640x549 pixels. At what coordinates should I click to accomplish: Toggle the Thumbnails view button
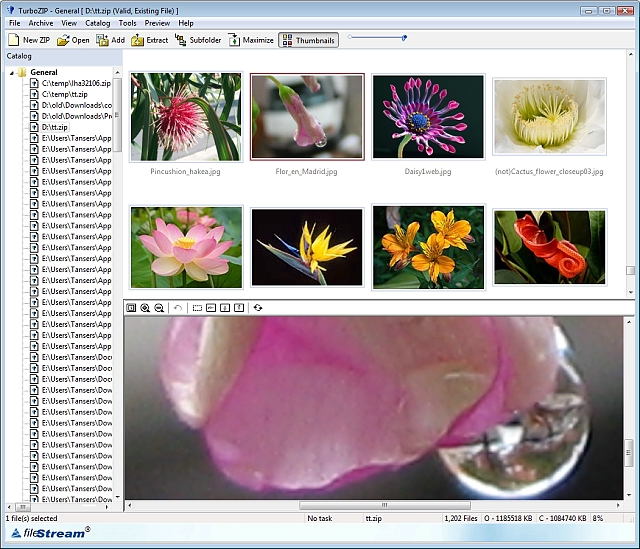308,40
